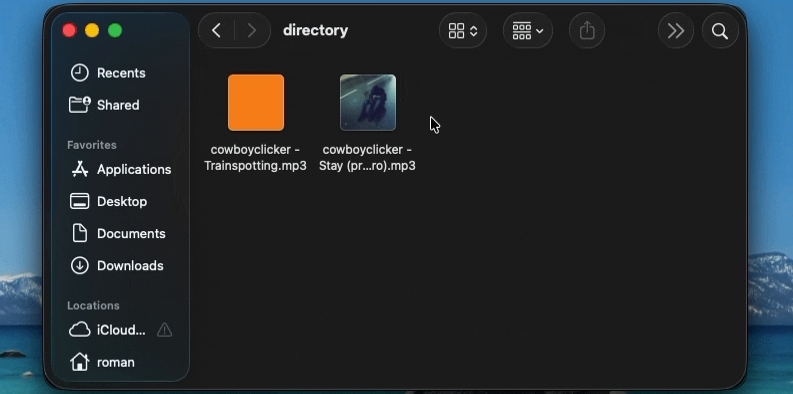Show more toolbar items via double chevron

[676, 31]
